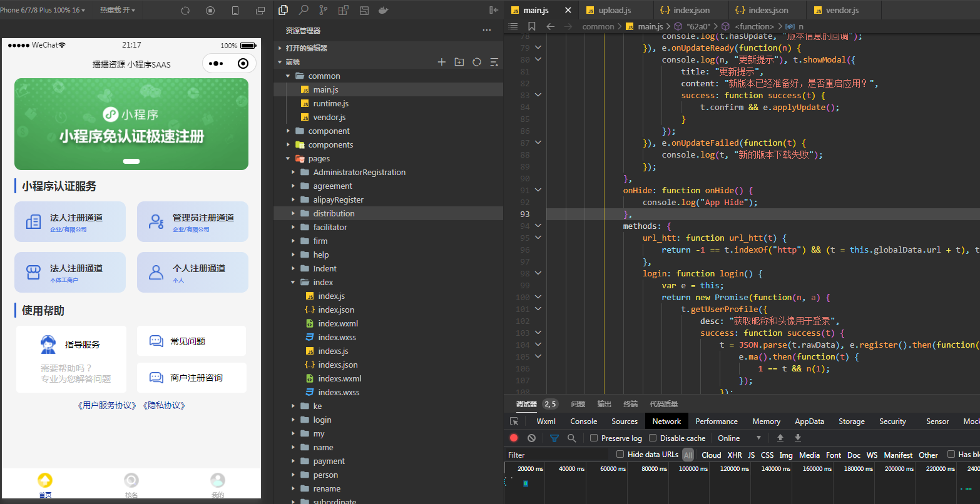Click the new file icon in explorer

pos(442,62)
